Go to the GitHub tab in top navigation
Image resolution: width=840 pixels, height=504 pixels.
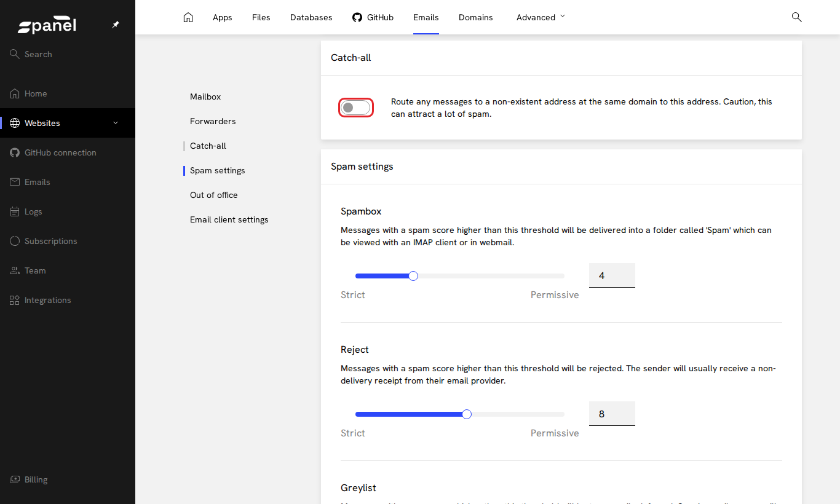coord(373,17)
